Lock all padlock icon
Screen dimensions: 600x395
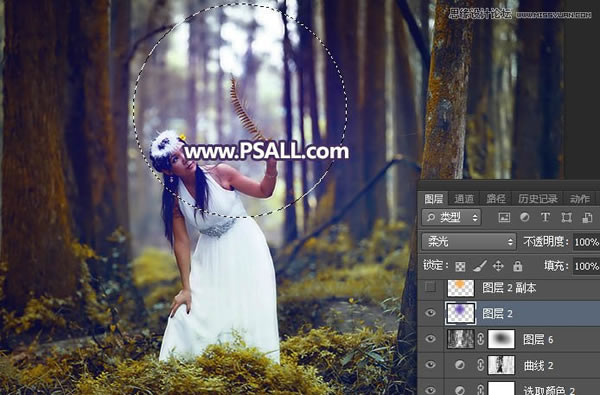(x=517, y=266)
